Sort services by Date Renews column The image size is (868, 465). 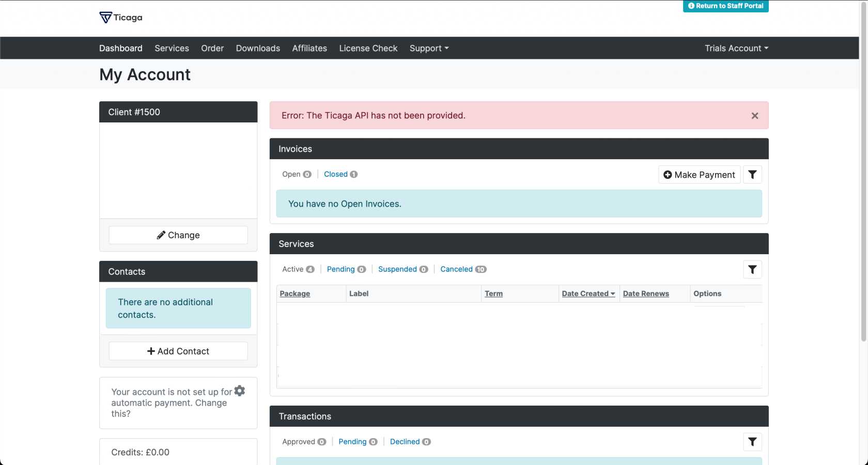[646, 293]
